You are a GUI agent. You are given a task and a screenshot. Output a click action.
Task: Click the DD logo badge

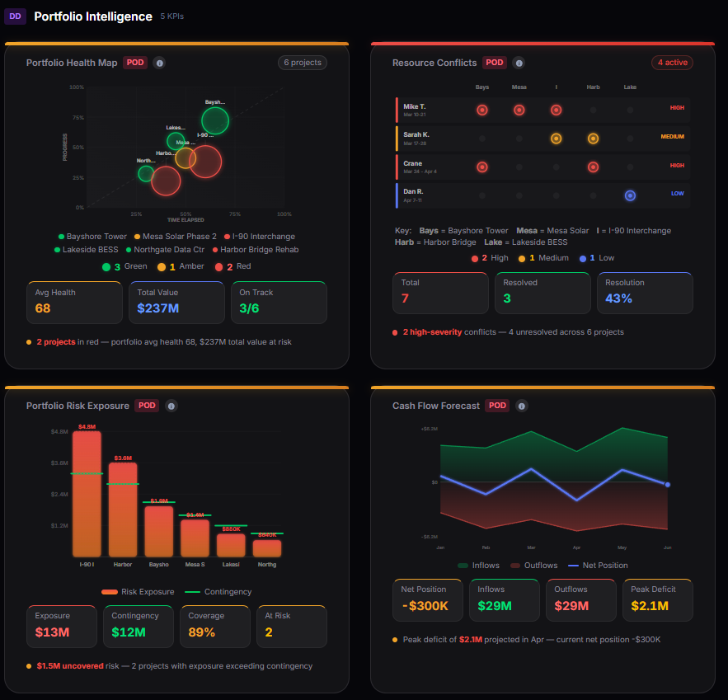[x=15, y=16]
